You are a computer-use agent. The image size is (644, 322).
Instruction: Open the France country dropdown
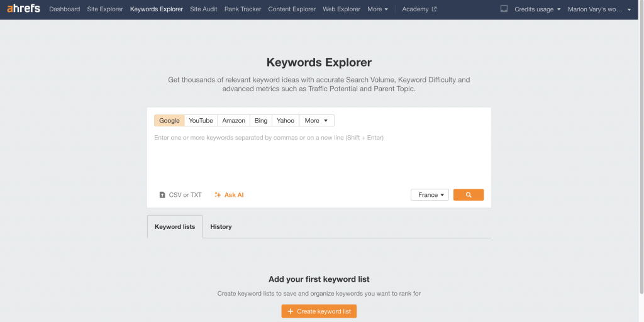point(430,195)
